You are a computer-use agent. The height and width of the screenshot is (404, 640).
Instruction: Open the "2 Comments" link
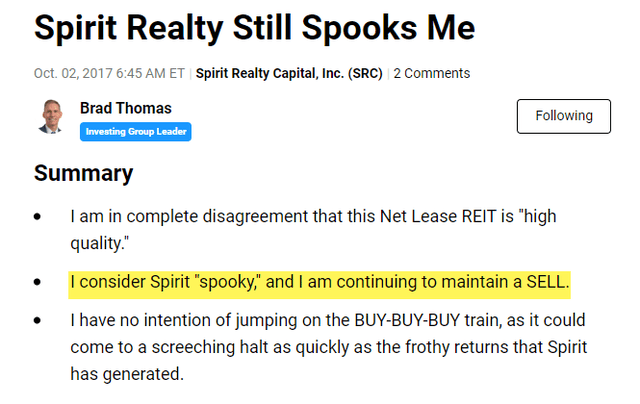pos(432,73)
